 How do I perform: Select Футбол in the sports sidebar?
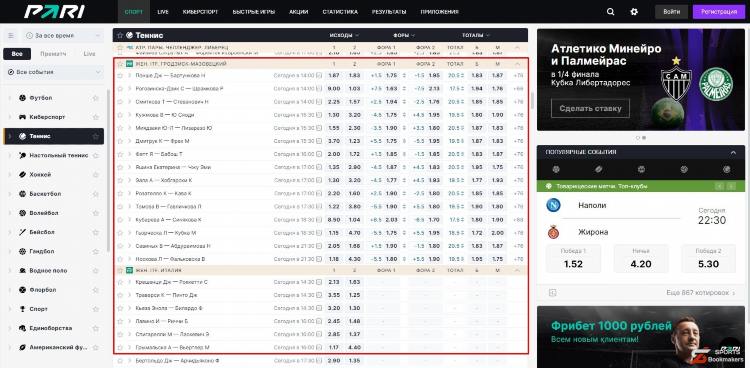pyautogui.click(x=41, y=98)
